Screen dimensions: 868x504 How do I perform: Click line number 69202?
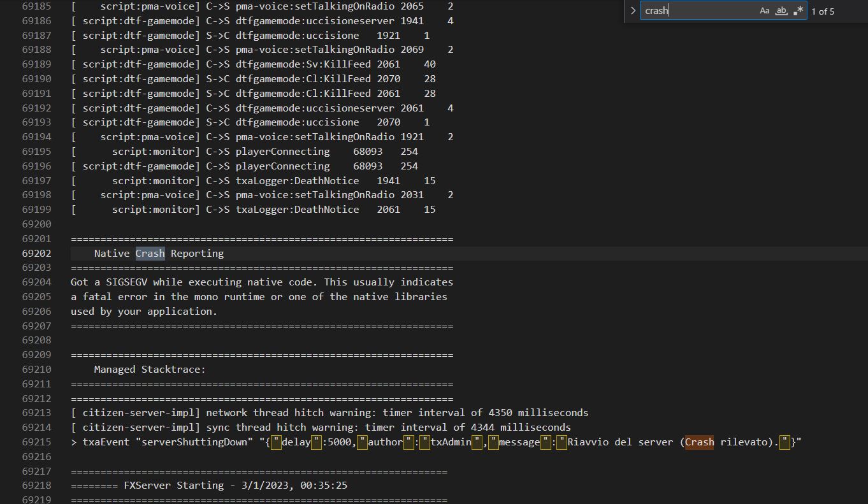(x=36, y=253)
